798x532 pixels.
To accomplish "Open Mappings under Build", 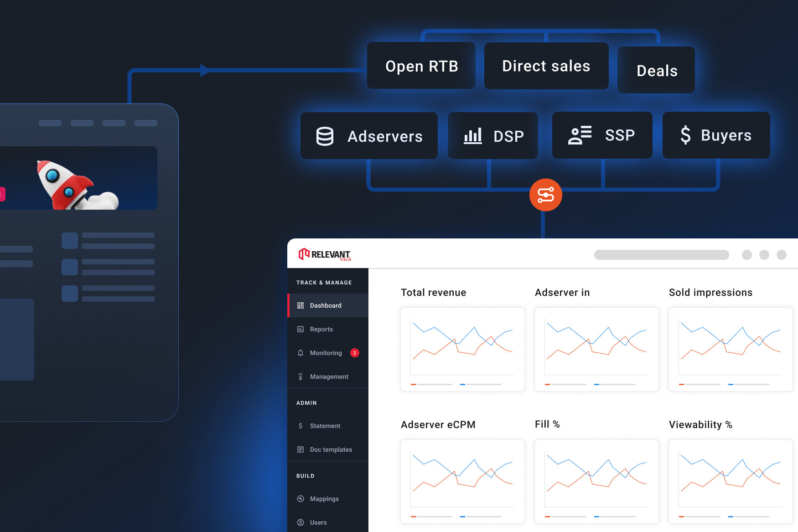I will [328, 499].
